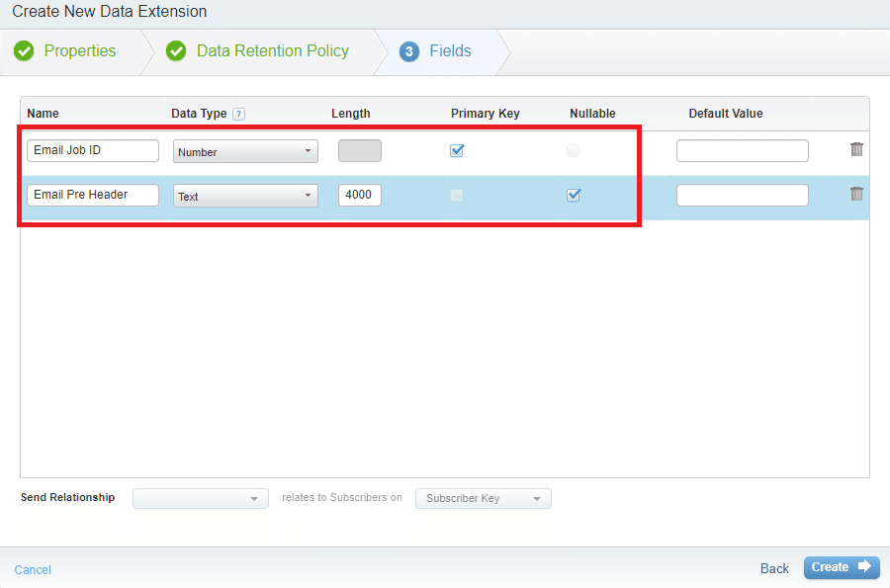Click the disabled Length field for Email Job ID
Image resolution: width=890 pixels, height=588 pixels.
tap(360, 151)
